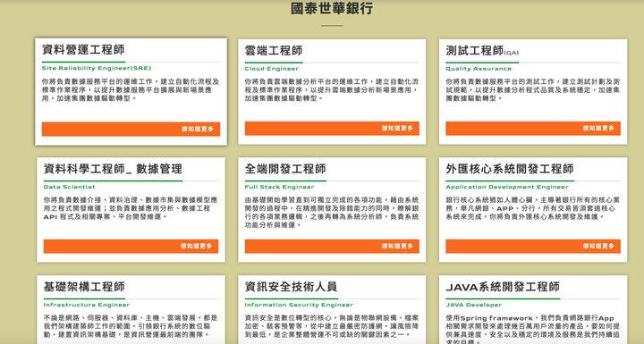Screen dimensions: 644x344
Task: Click 想知道更多 button under 資料營運工程師
Action: (x=131, y=129)
